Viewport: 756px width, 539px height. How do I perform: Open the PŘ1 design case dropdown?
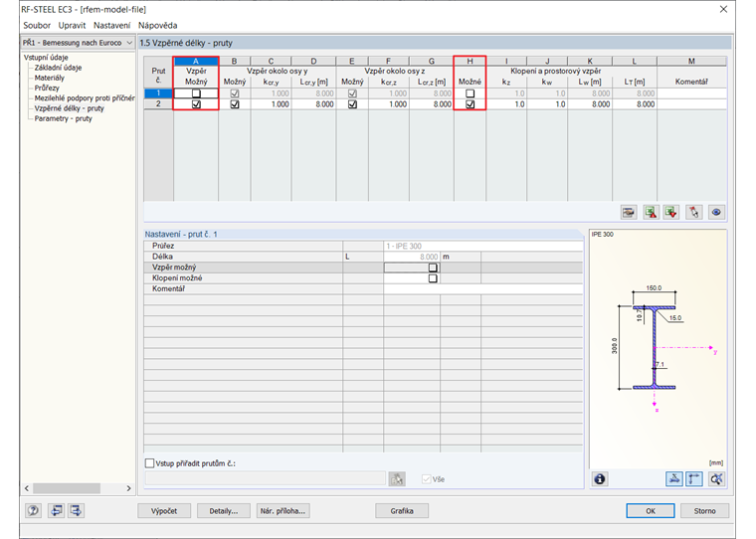(78, 43)
